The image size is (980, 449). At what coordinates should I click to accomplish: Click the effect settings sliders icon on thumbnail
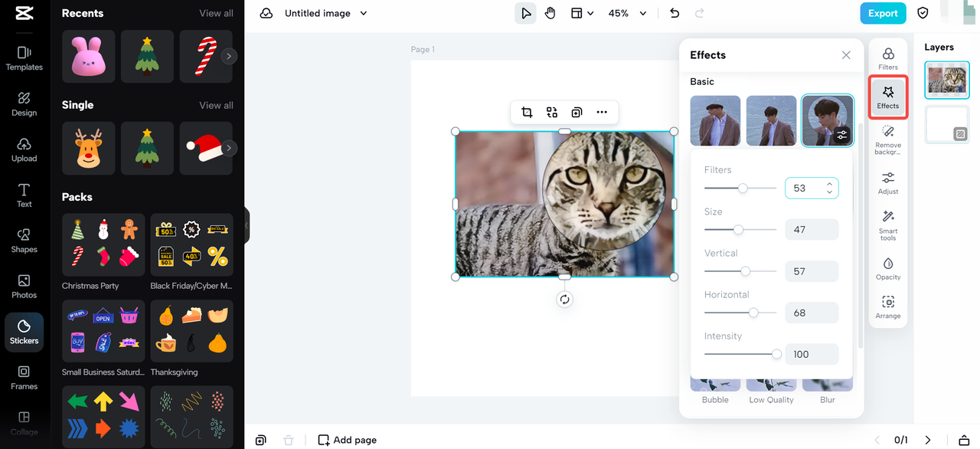coord(842,135)
